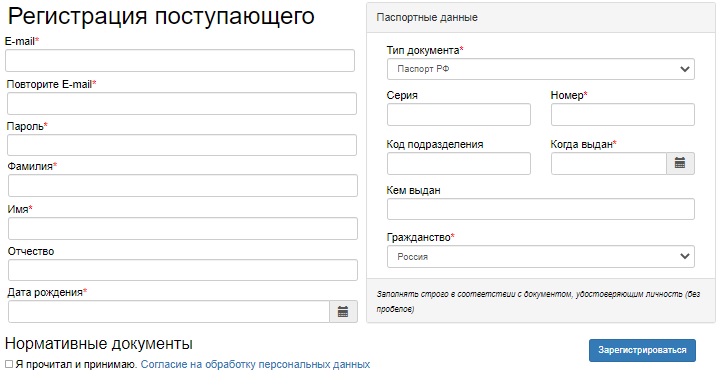The image size is (722, 385).
Task: Tick the Я прочитал и принимаю checkbox
Action: [x=9, y=364]
